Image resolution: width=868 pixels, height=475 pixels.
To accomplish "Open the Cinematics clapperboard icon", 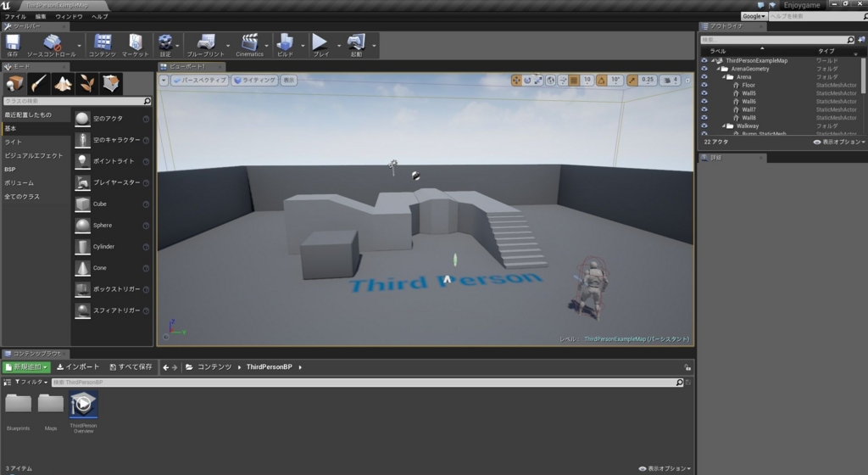I will [x=250, y=44].
